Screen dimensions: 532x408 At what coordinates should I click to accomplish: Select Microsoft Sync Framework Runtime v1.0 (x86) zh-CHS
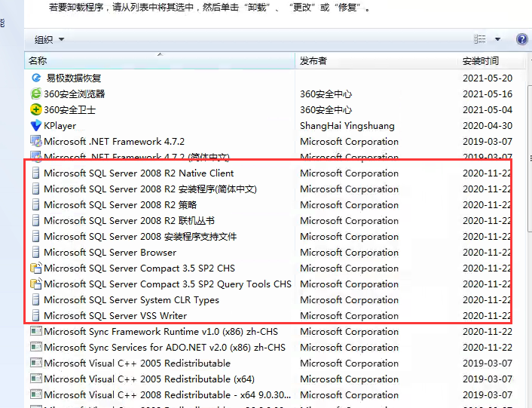161,331
